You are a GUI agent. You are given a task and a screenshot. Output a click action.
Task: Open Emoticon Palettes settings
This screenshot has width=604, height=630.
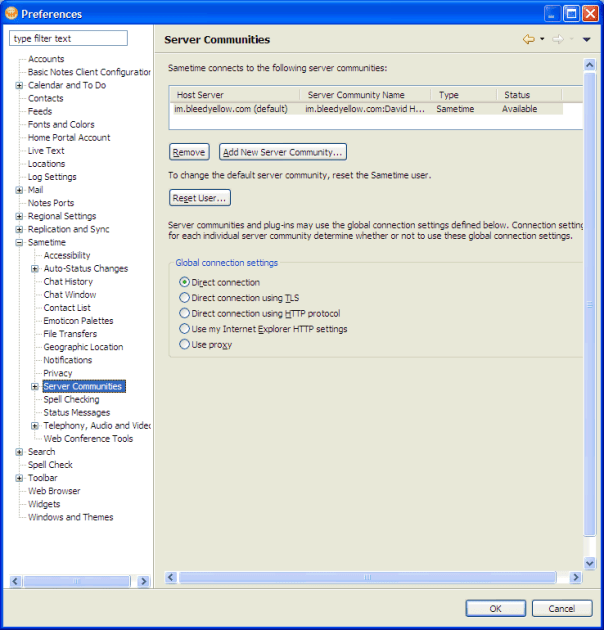[x=78, y=321]
